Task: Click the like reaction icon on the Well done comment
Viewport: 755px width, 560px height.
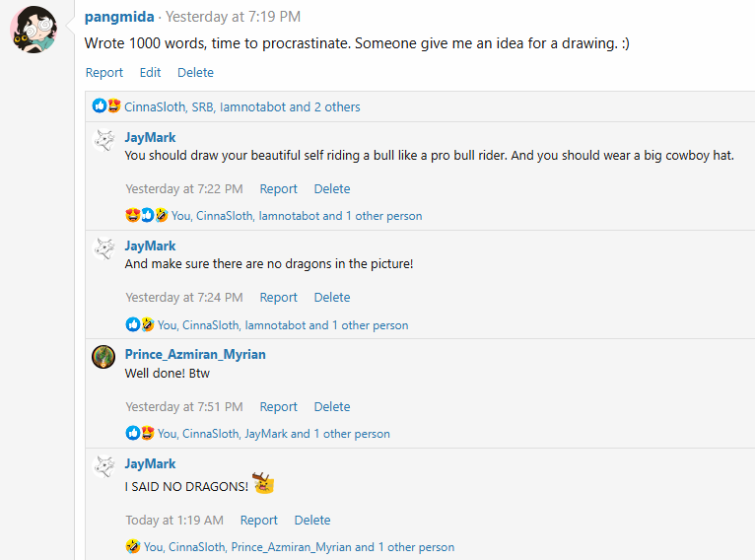Action: pyautogui.click(x=132, y=433)
